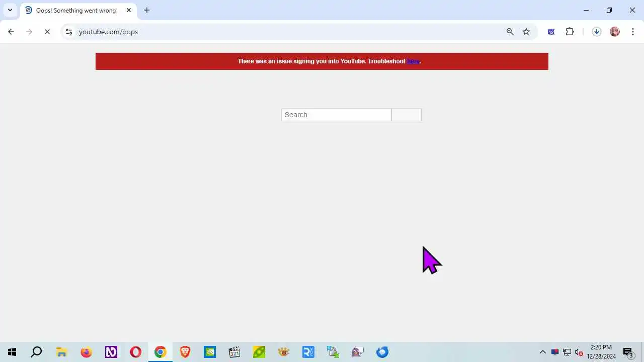Open the Windows Start menu
Screen dimensions: 644x362
(x=12, y=352)
